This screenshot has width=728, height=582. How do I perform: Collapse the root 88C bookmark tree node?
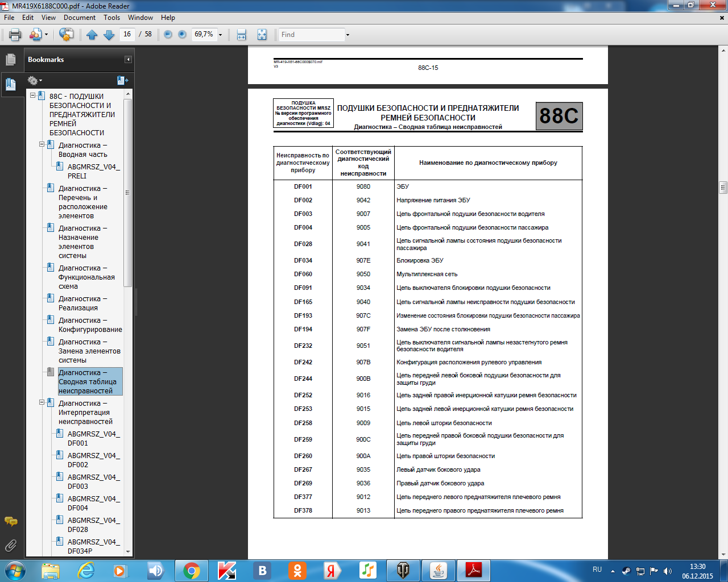(x=32, y=96)
